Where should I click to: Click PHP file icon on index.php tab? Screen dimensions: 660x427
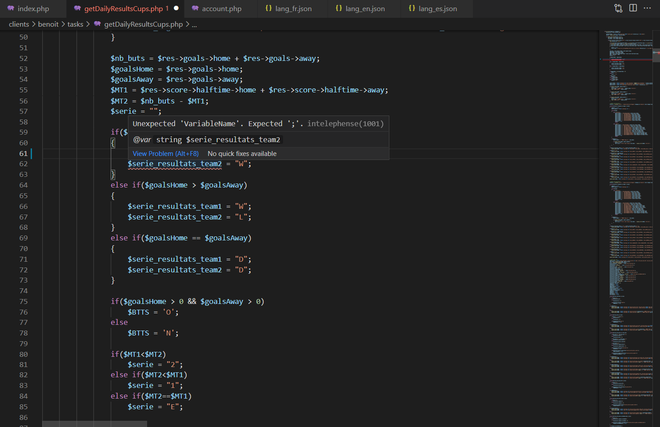click(9, 8)
